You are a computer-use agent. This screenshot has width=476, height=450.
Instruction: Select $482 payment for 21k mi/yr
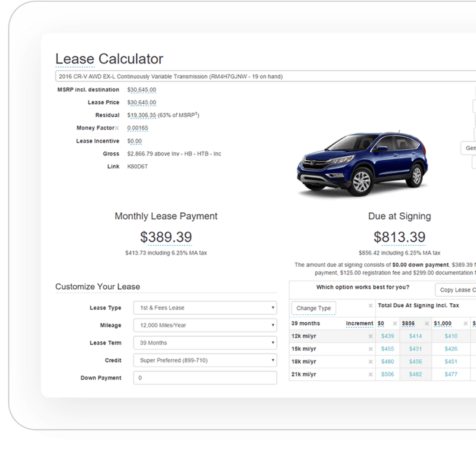click(x=416, y=375)
